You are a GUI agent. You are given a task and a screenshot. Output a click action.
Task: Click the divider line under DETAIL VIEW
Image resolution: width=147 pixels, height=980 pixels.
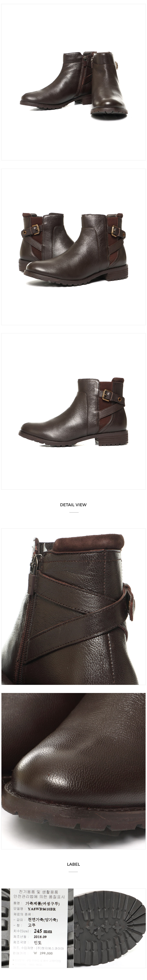point(73,512)
